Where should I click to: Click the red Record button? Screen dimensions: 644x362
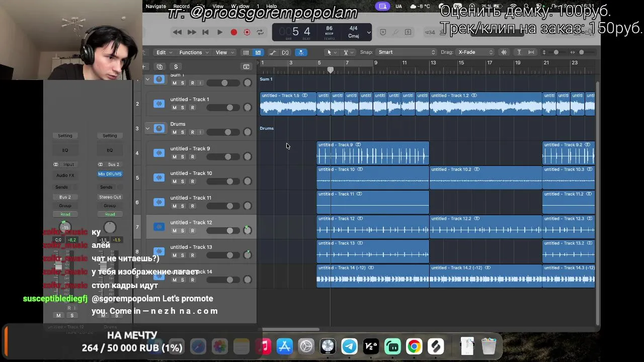(234, 32)
